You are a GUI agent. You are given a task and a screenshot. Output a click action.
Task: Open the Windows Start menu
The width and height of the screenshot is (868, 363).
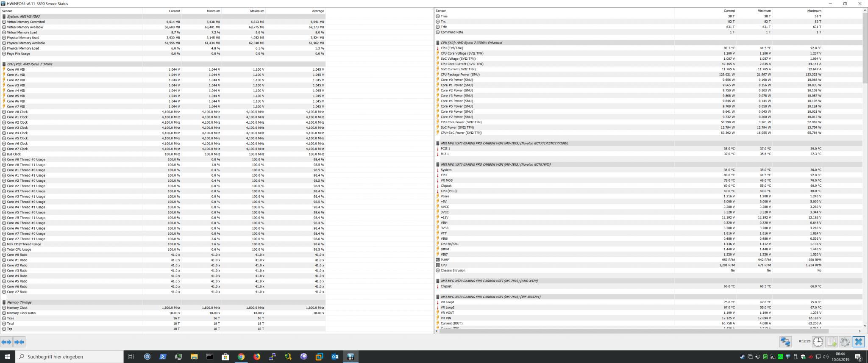coord(8,357)
